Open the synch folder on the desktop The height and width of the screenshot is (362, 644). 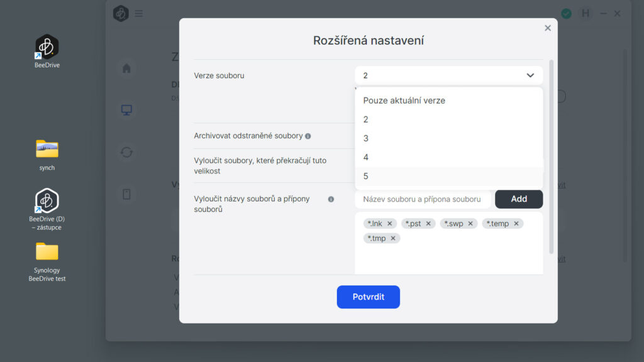pos(47,150)
